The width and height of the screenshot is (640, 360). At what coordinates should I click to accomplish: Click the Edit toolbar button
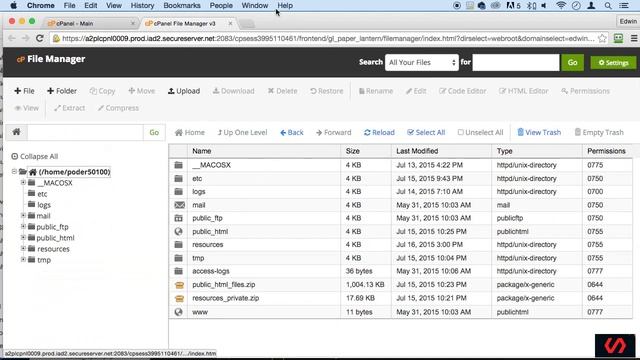pos(416,91)
